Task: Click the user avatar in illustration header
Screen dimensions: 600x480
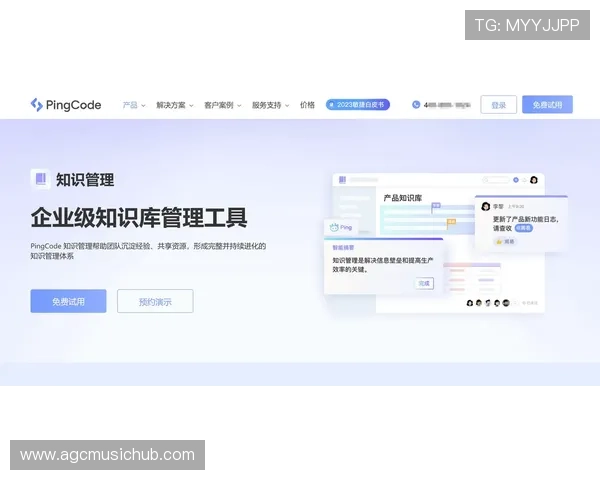Action: click(534, 180)
